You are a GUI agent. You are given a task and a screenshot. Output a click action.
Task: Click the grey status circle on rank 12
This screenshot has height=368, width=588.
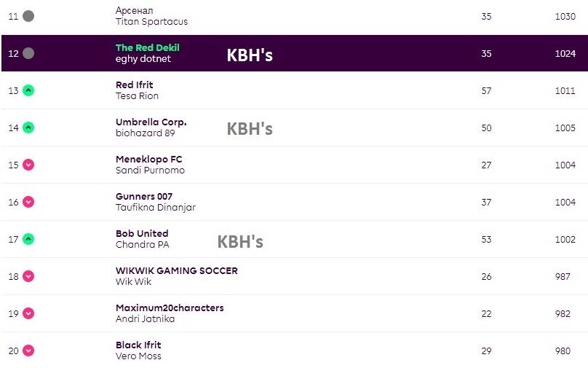[x=28, y=53]
